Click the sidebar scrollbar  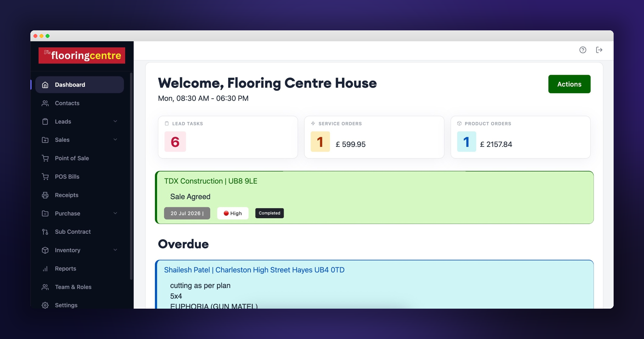tap(131, 176)
